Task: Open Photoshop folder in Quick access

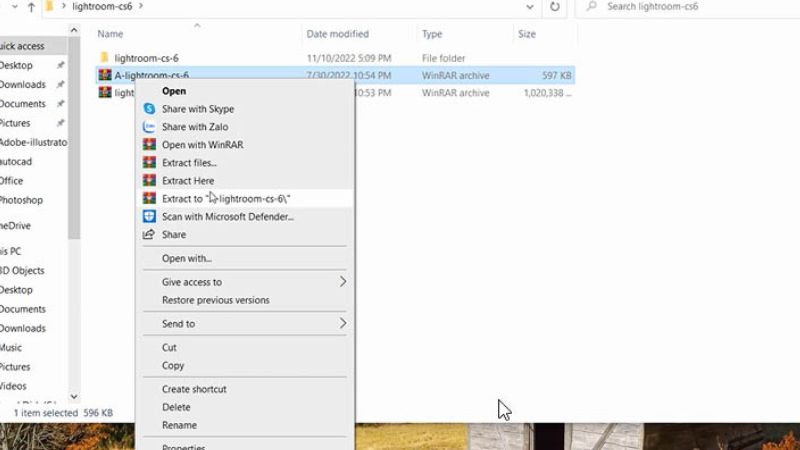Action: pyautogui.click(x=21, y=200)
